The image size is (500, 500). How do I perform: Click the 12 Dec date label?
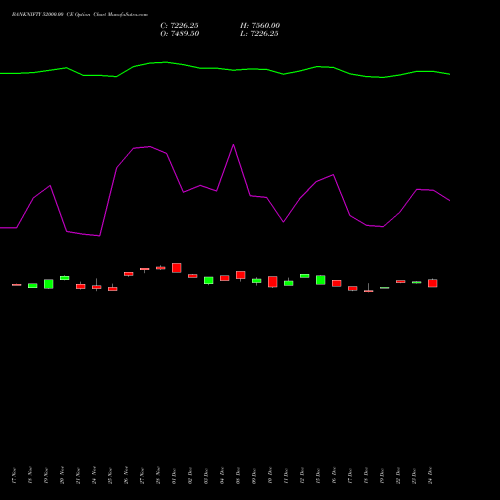pyautogui.click(x=302, y=476)
